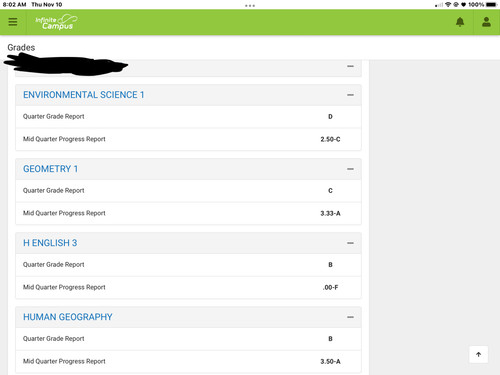Tap the 8:02 AM clock in status bar
500x375 pixels.
click(14, 5)
